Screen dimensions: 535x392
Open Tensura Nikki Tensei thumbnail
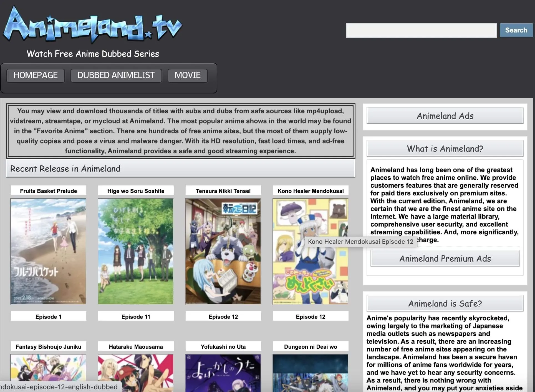tap(223, 251)
